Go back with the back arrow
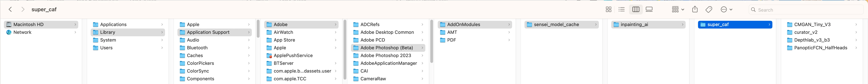 coord(10,9)
